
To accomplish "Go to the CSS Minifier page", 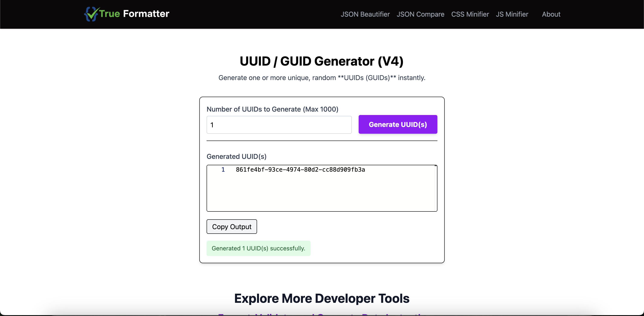I will (470, 14).
